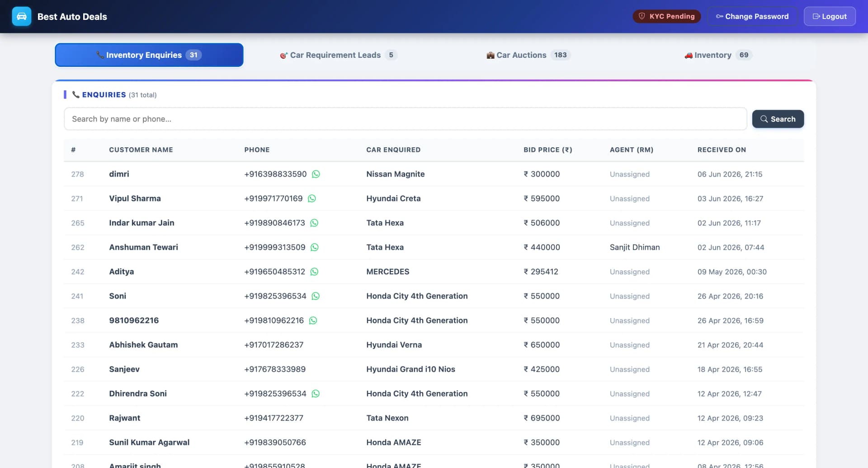Select customer name Vipul Sharma
This screenshot has width=868, height=468.
click(135, 198)
